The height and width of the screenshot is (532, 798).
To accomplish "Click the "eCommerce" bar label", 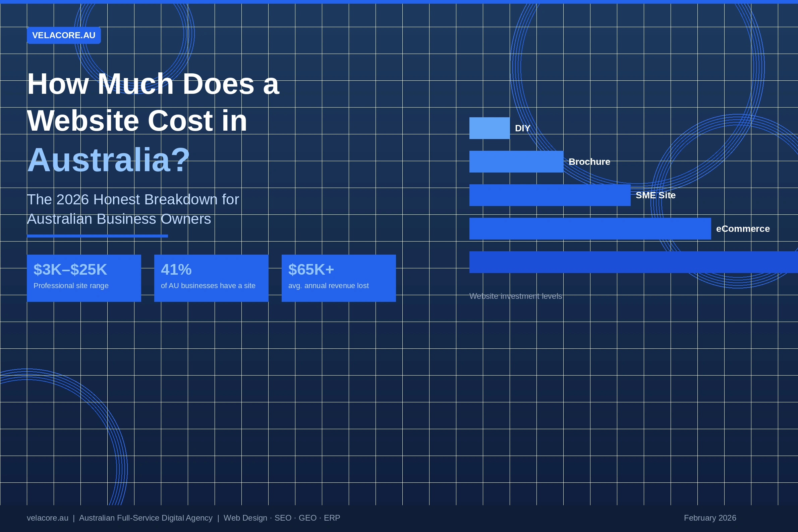I will click(743, 229).
